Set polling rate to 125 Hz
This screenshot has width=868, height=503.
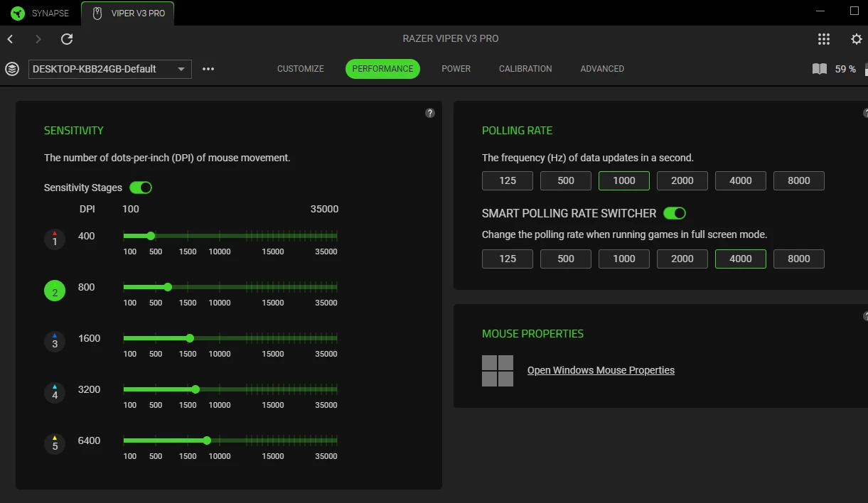tap(508, 180)
